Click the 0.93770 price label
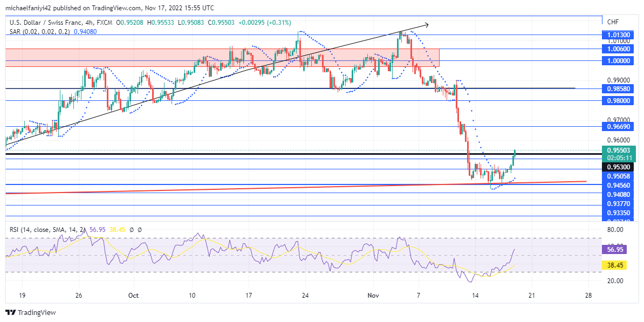Image resolution: width=644 pixels, height=322 pixels. click(619, 203)
